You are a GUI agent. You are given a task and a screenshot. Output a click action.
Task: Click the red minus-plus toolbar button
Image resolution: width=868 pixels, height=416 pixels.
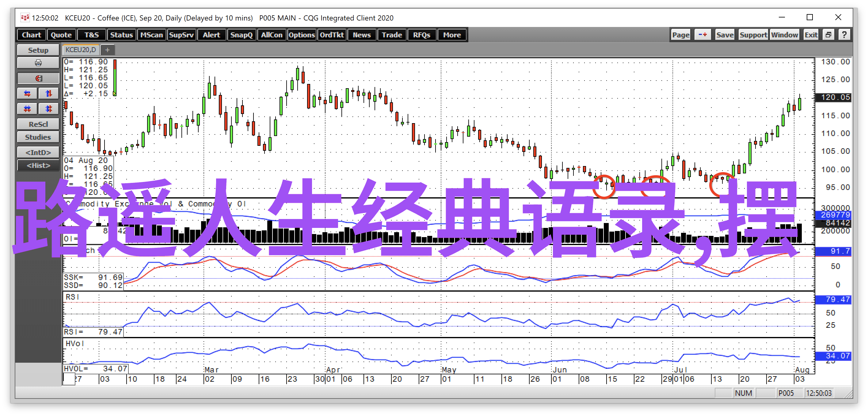coord(702,35)
